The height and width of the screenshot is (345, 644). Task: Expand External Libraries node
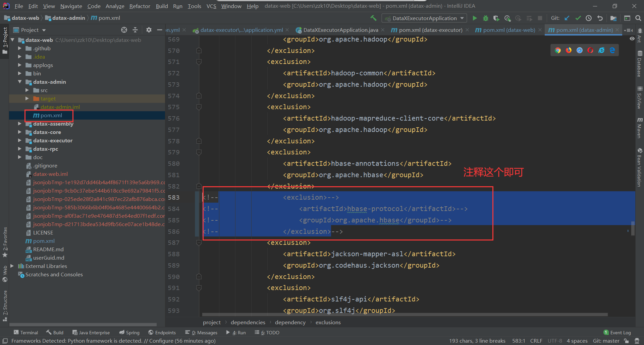[12, 266]
